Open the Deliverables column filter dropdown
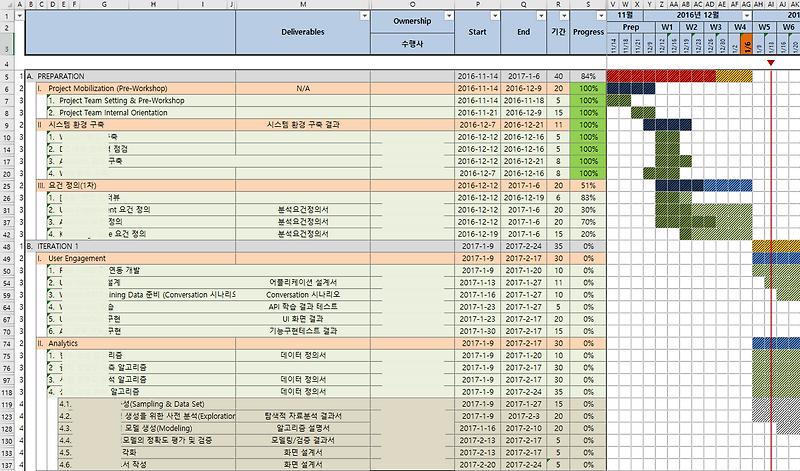Screen dimensions: 800x471 click(x=364, y=16)
